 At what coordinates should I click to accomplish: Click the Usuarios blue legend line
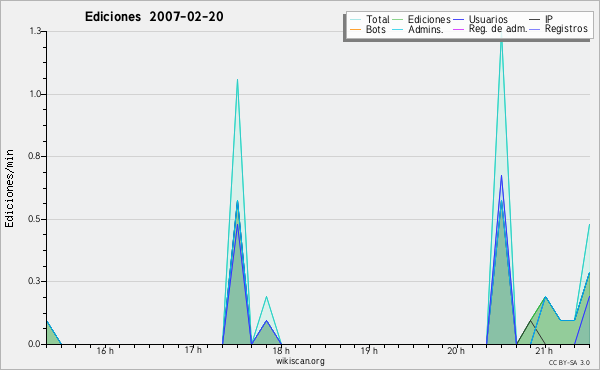tap(458, 20)
